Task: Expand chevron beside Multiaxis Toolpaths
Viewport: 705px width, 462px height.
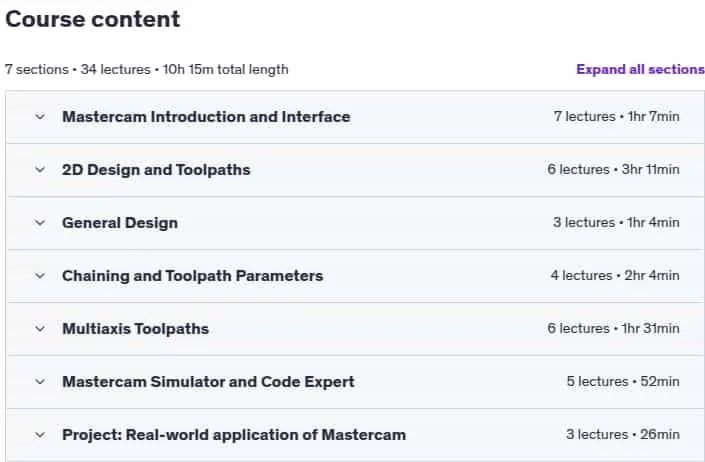Action: [40, 329]
